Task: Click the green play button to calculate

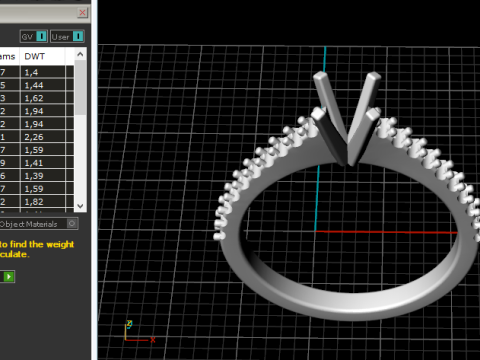Action: [x=9, y=276]
